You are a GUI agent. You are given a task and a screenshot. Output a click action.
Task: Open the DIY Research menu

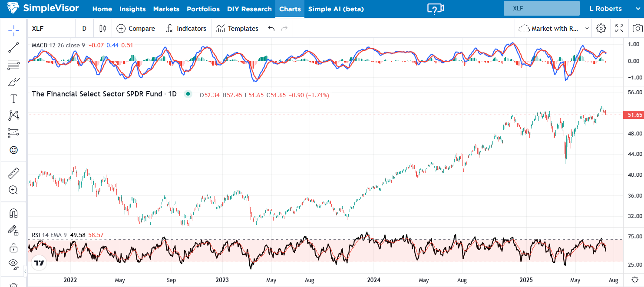click(x=249, y=9)
